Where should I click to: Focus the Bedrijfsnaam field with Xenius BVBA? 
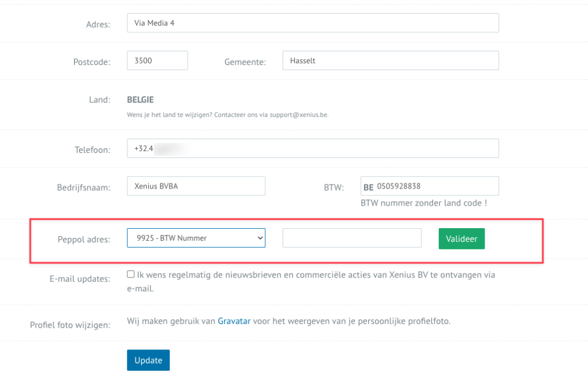pyautogui.click(x=196, y=186)
